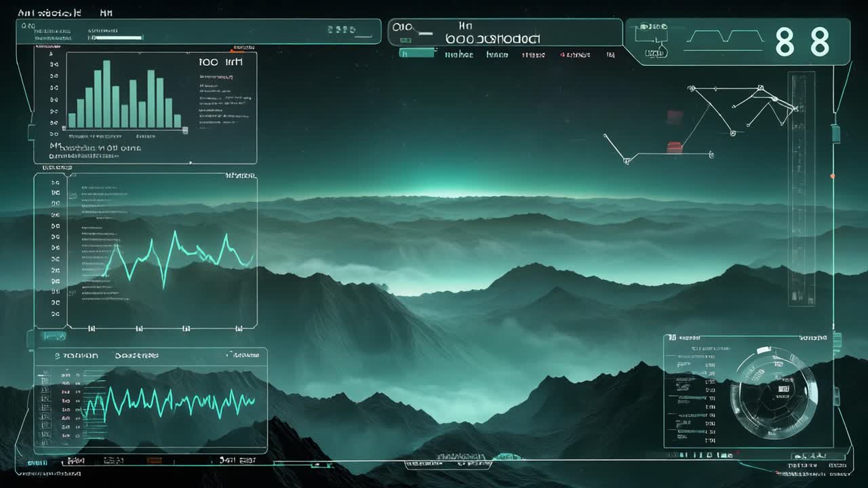Image resolution: width=868 pixels, height=488 pixels.
Task: Click the orange indicator on the bottom-left bar
Action: (x=155, y=460)
